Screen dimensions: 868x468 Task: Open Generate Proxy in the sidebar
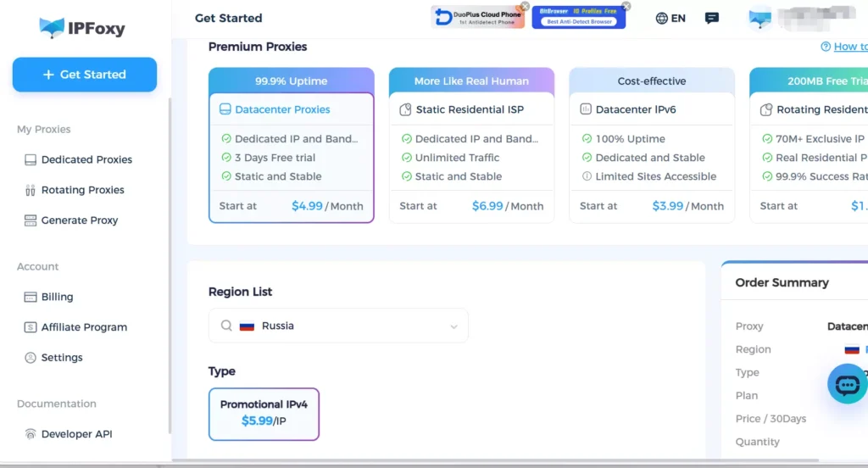point(80,220)
